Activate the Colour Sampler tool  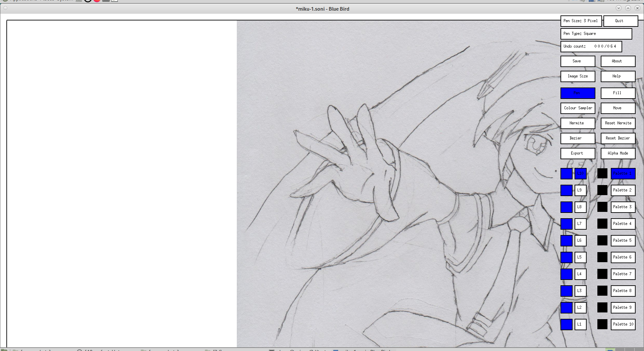(578, 108)
